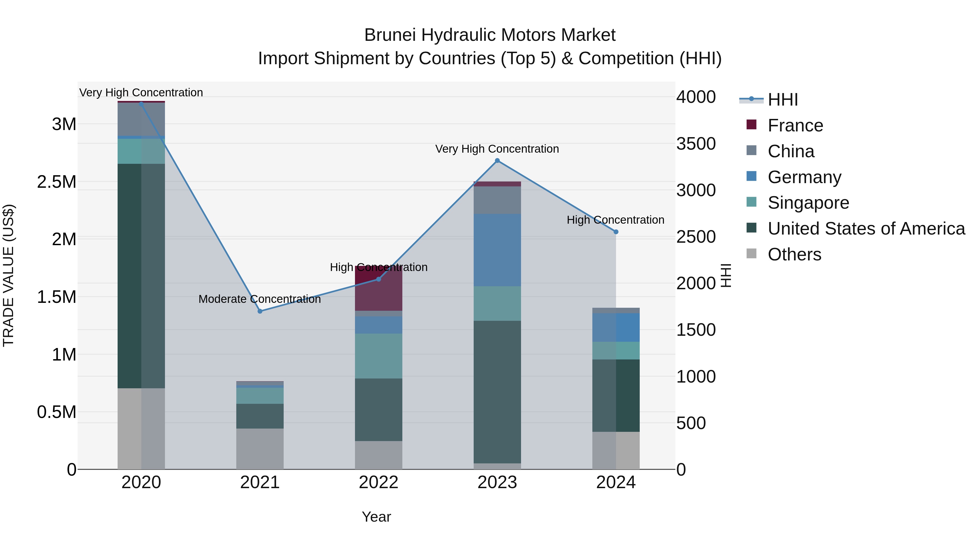
Task: Click the 3M left axis tick label
Action: coord(64,124)
